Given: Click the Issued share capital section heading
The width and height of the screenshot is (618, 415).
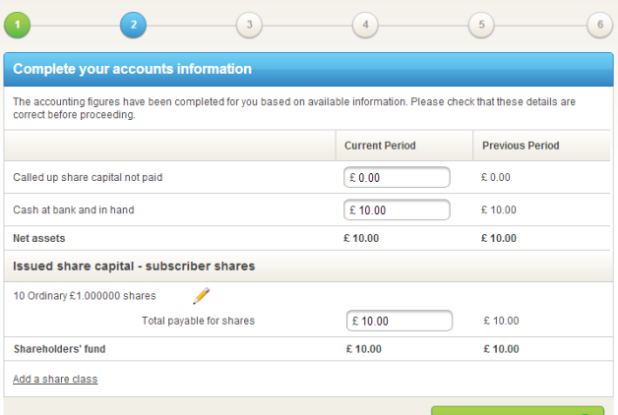Looking at the screenshot, I should pos(133,266).
